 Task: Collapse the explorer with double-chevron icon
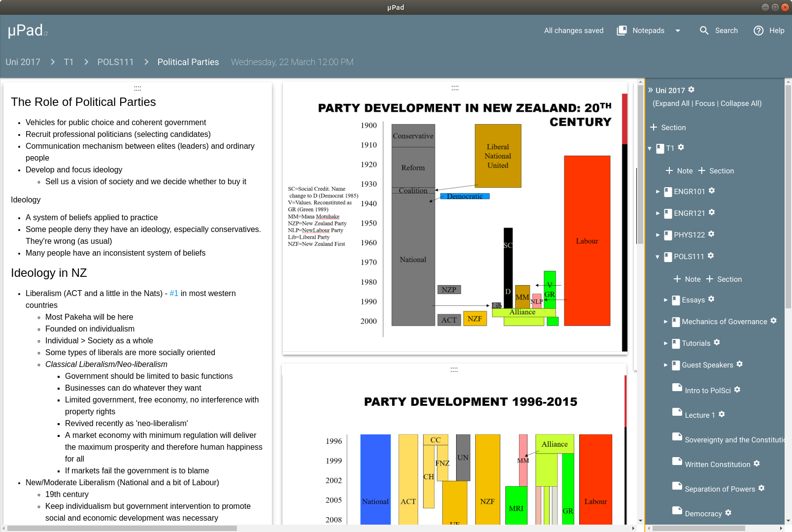650,90
